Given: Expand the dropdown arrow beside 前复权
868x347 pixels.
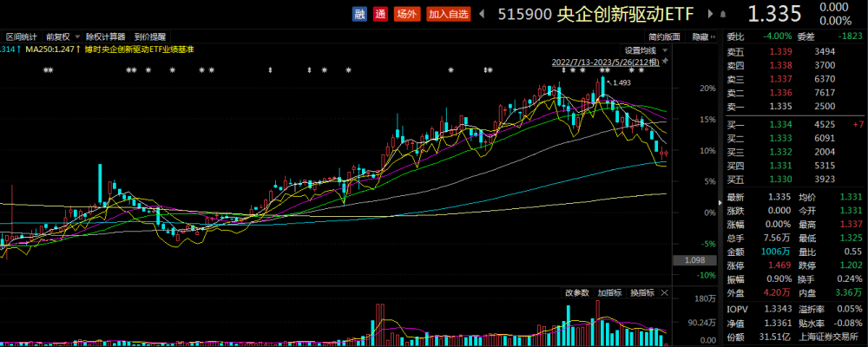Looking at the screenshot, I should coord(77,37).
